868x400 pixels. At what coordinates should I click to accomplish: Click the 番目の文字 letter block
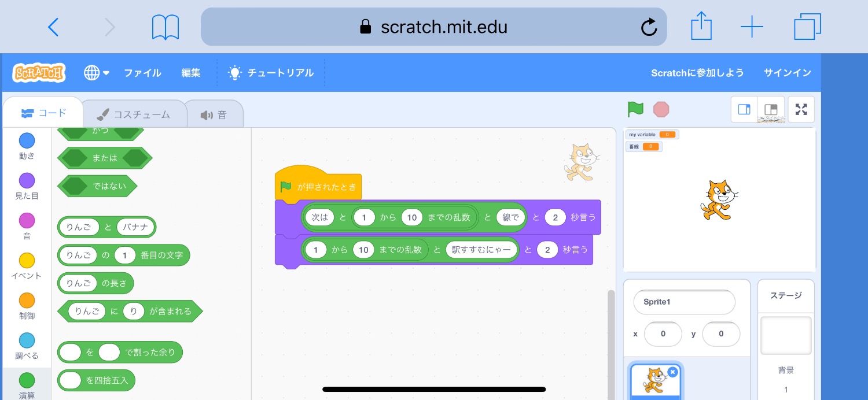123,255
